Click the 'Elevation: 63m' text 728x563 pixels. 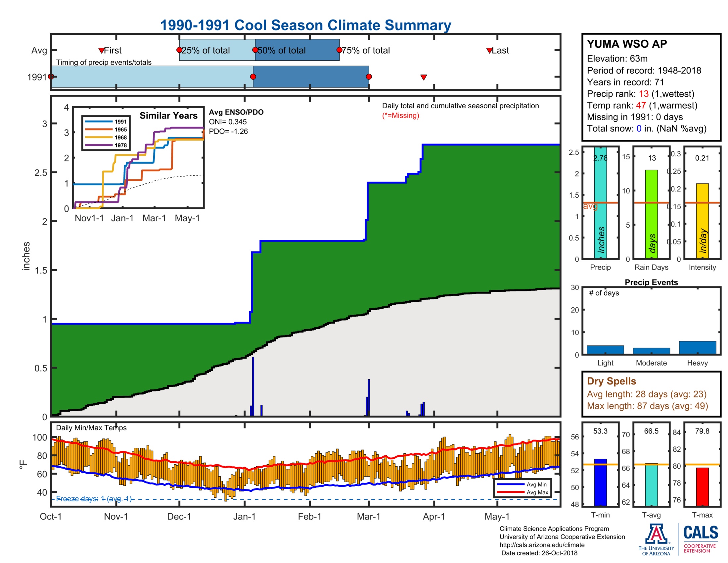[x=617, y=59]
